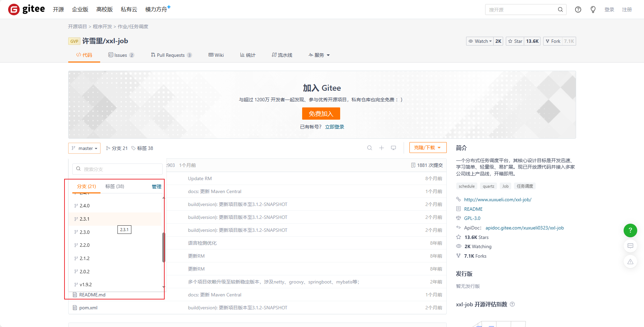Click the repository file search icon

(370, 148)
